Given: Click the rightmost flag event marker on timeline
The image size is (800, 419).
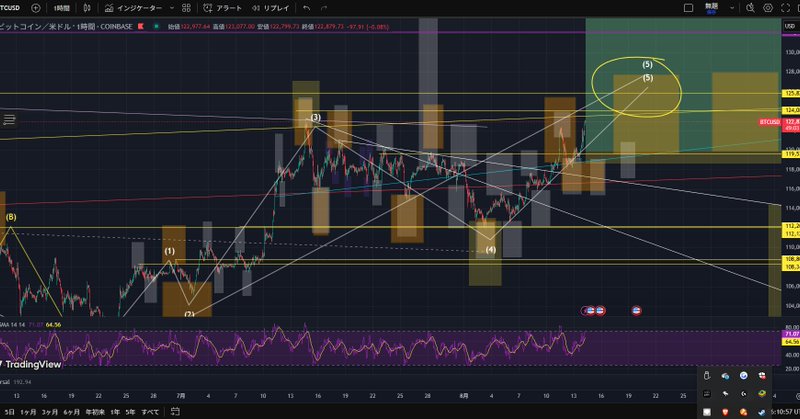Looking at the screenshot, I should [636, 310].
